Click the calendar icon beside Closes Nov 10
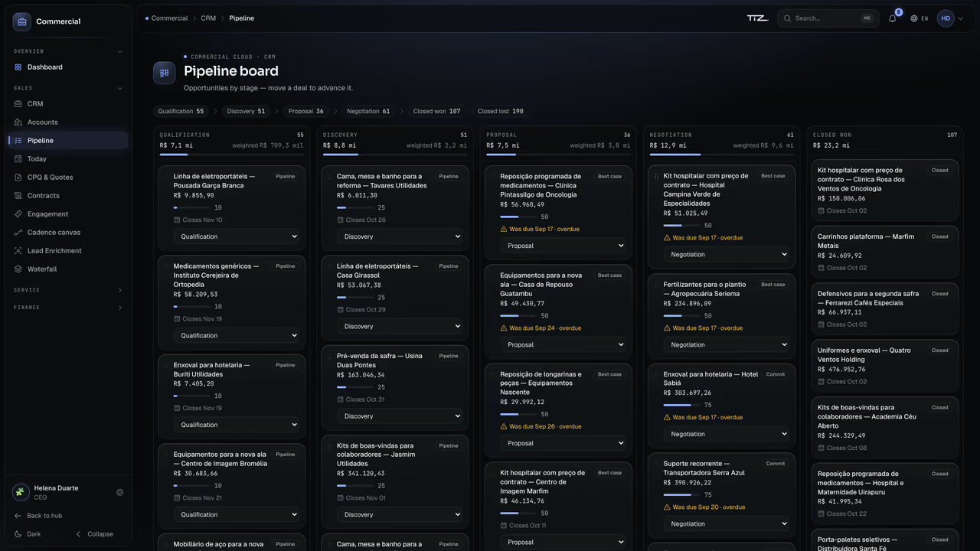 177,220
